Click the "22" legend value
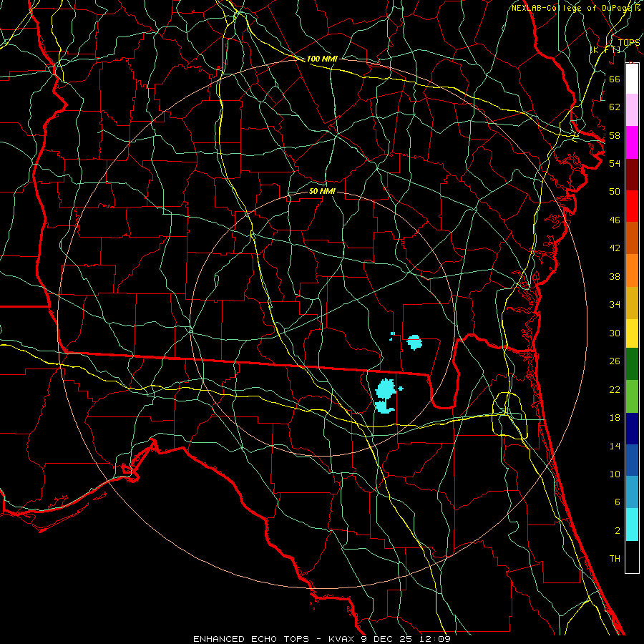The height and width of the screenshot is (644, 644). pyautogui.click(x=615, y=389)
